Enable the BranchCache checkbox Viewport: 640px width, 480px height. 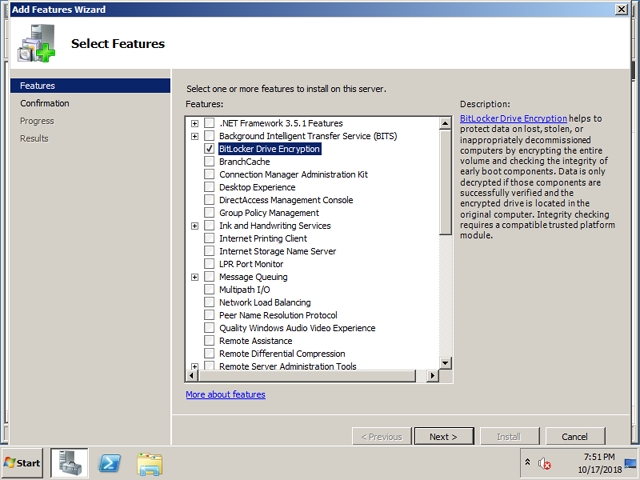pyautogui.click(x=209, y=161)
